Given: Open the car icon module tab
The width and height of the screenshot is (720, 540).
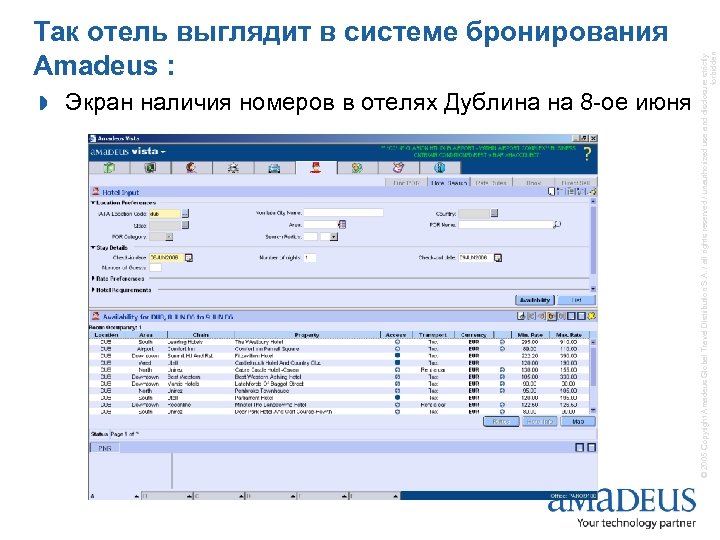Looking at the screenshot, I should 274,168.
